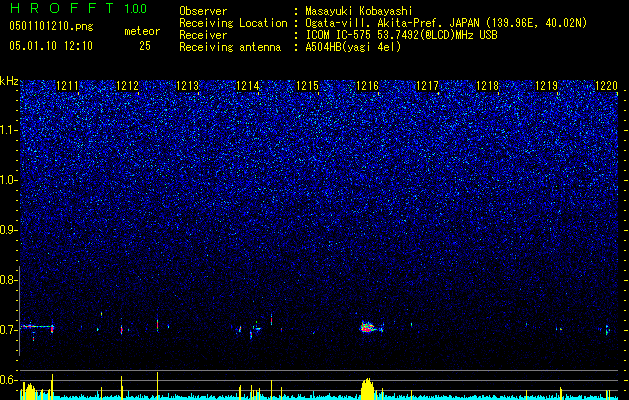Click the 1216 time marker

[x=367, y=85]
